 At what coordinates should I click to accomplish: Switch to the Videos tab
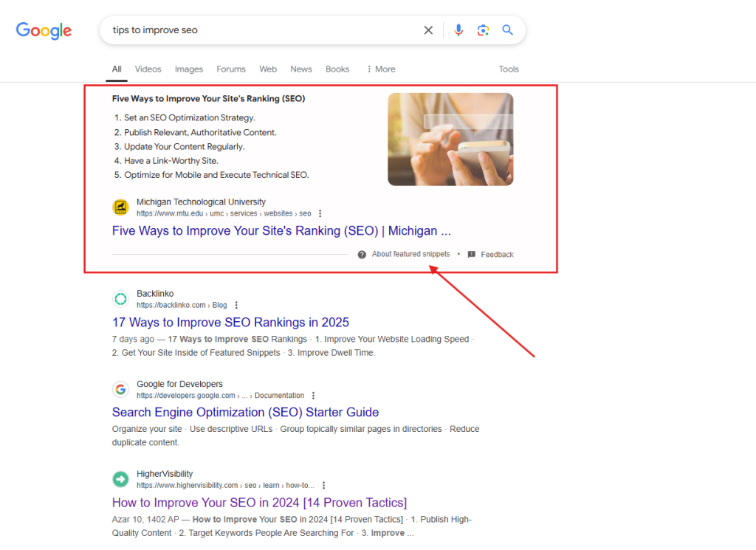point(148,69)
